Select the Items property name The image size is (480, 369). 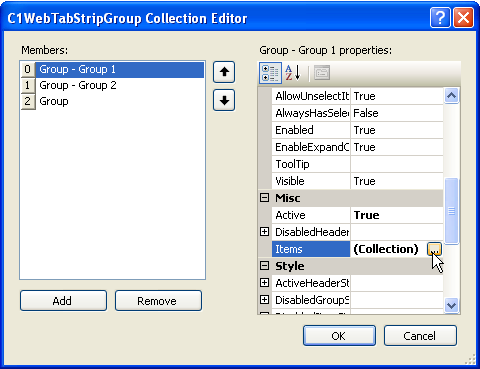(311, 249)
